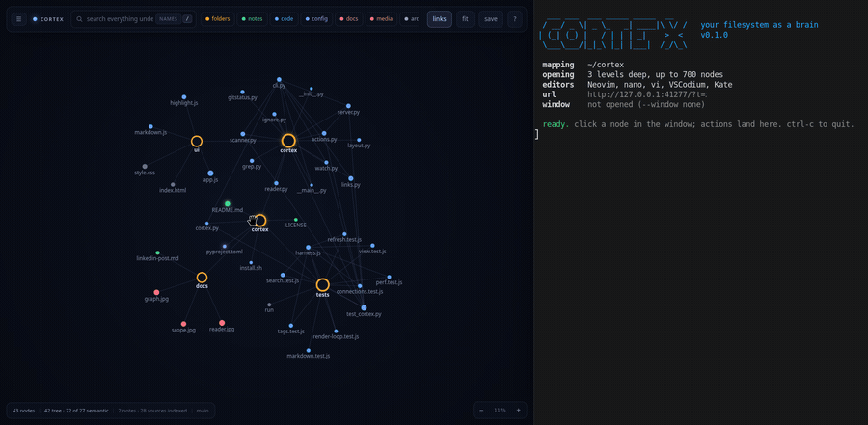Select the style.css node
This screenshot has height=425, width=868.
pos(145,167)
